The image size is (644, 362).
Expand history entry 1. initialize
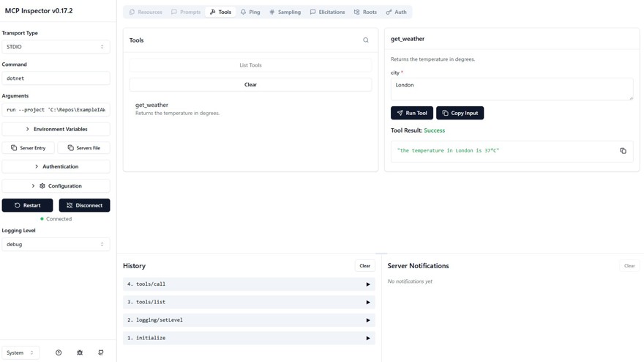click(x=249, y=338)
